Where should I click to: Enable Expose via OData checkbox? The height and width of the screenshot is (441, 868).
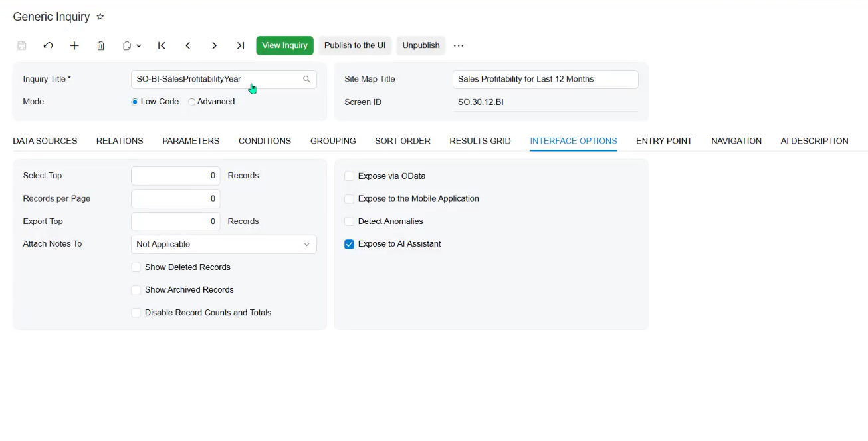(349, 176)
